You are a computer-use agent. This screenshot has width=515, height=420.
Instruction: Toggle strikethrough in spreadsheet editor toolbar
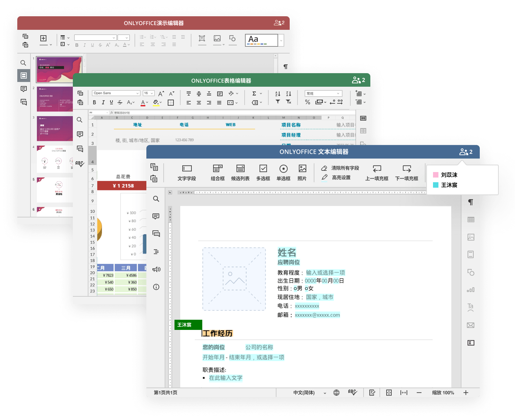click(120, 102)
